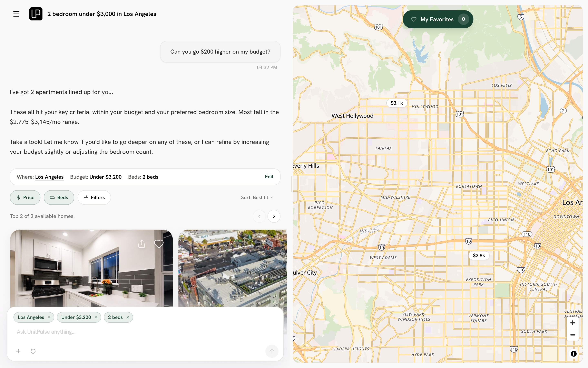Open the Beds filter
The width and height of the screenshot is (588, 368).
59,197
